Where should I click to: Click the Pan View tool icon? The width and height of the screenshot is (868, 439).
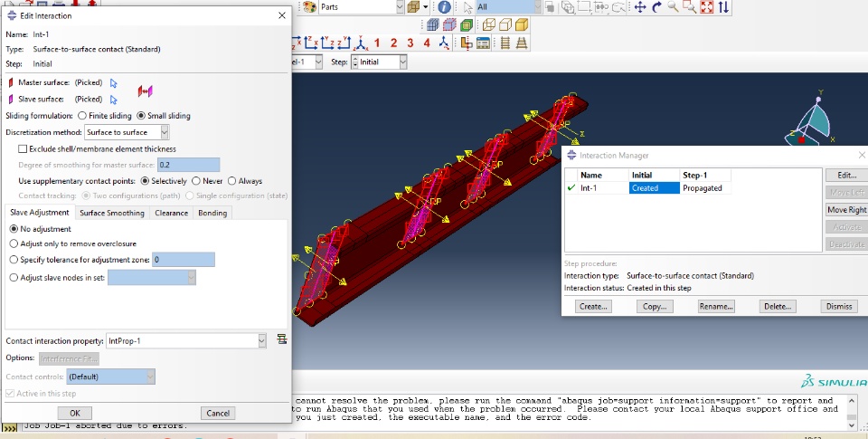[x=639, y=7]
